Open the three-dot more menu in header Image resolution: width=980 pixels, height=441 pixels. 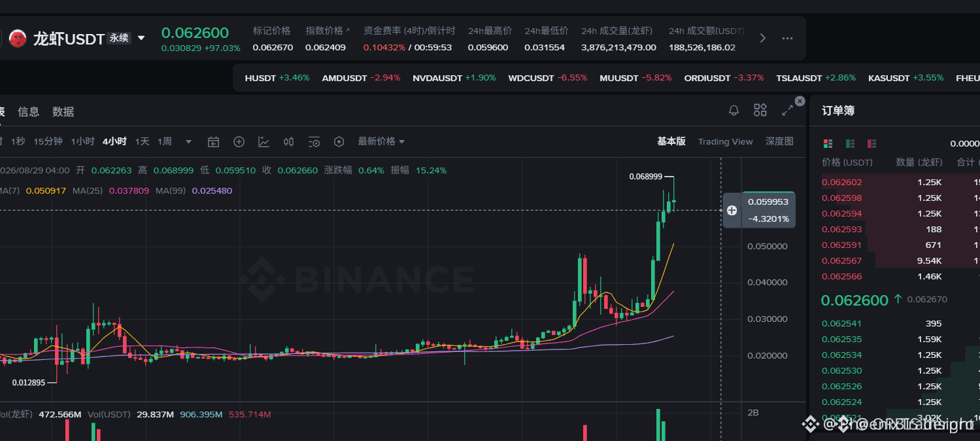787,38
